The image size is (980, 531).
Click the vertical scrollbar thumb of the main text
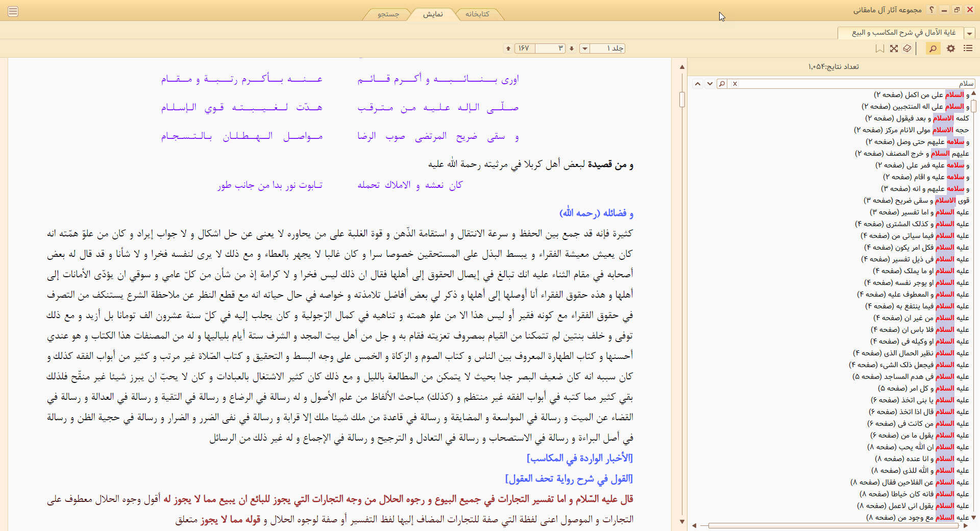[682, 99]
